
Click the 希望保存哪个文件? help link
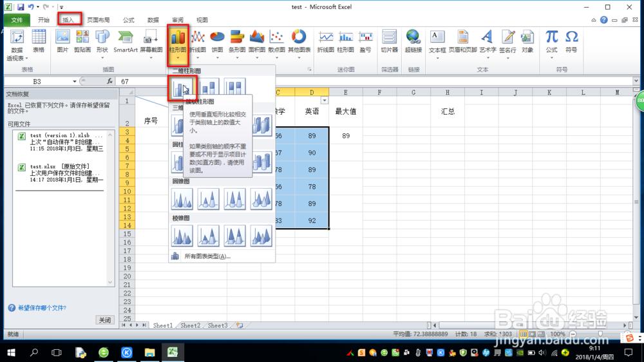coord(42,308)
